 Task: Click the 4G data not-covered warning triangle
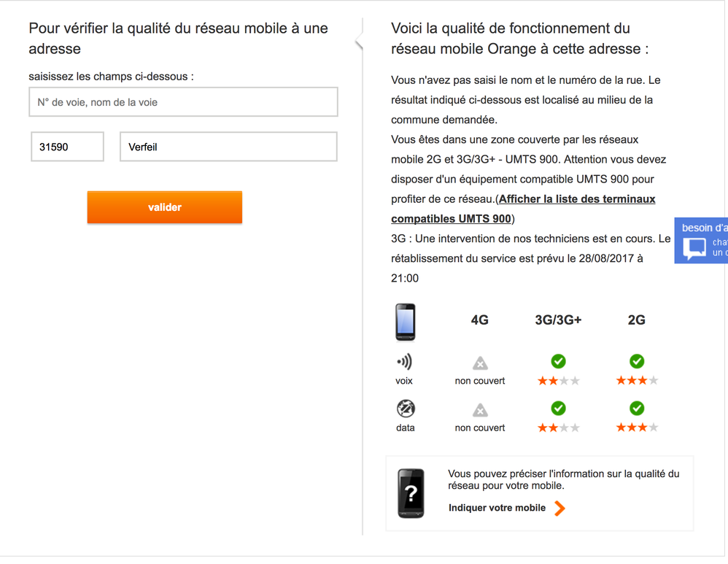pos(479,410)
